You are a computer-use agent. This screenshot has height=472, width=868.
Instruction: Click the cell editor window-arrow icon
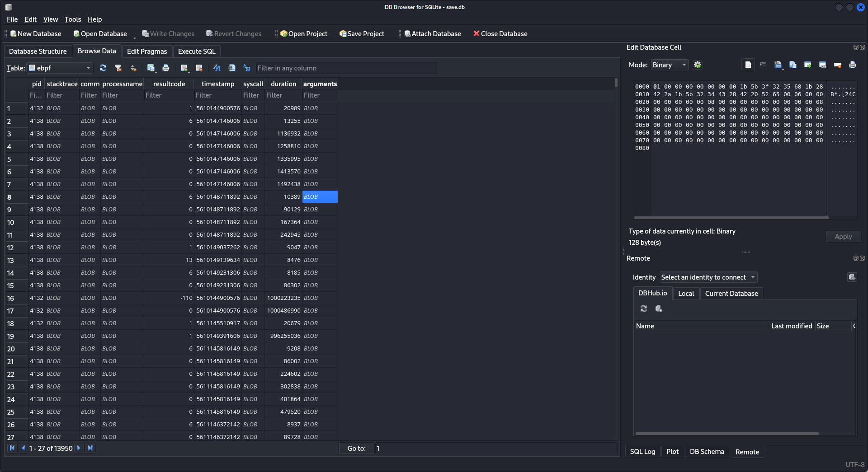[x=808, y=65]
